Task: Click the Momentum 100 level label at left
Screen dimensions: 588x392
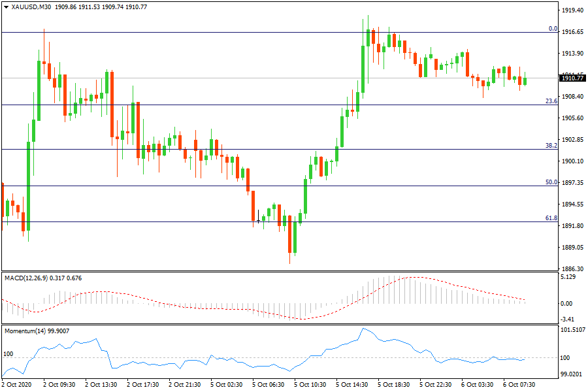Action: click(8, 353)
